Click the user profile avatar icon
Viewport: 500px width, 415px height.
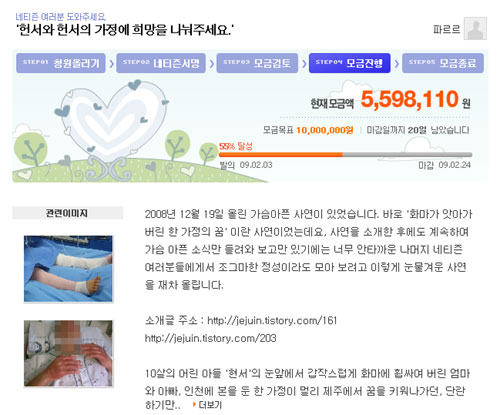coord(475,29)
